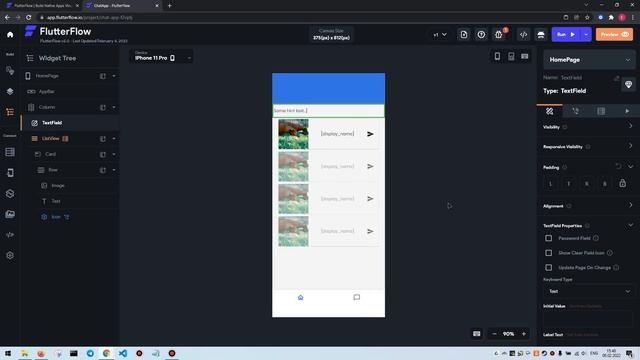This screenshot has height=360, width=640.
Task: Zoom in the canvas with plus
Action: 524,334
